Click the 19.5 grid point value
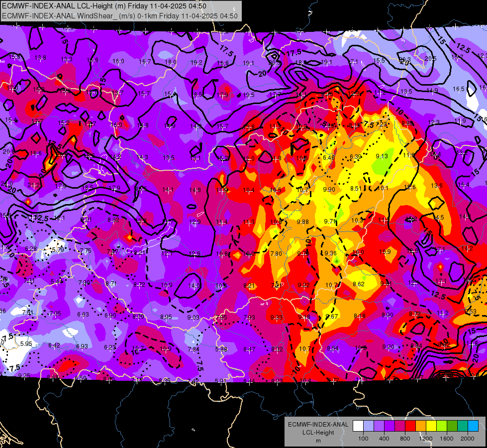The width and height of the screenshot is (487, 448). [x=248, y=95]
